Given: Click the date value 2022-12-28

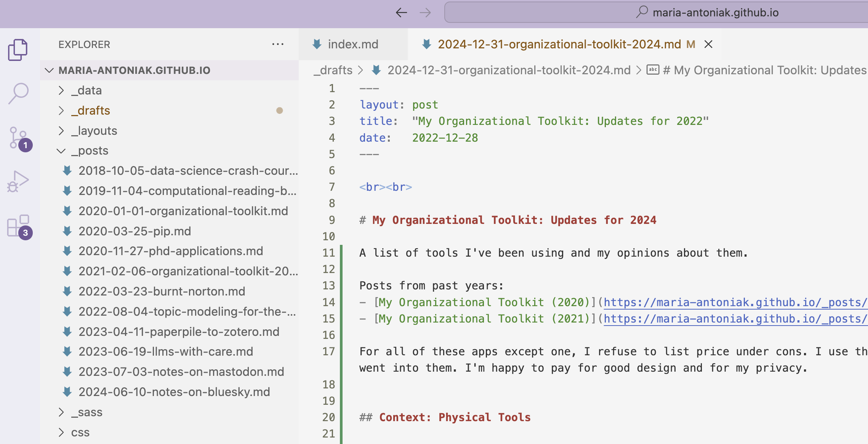Looking at the screenshot, I should tap(445, 138).
